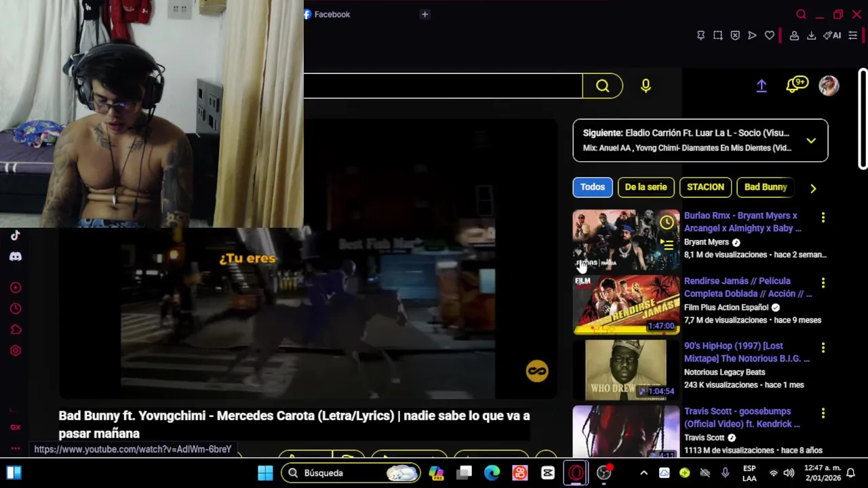Show hidden system tray icons chevron
Screen dimensions: 868x488
[x=644, y=473]
